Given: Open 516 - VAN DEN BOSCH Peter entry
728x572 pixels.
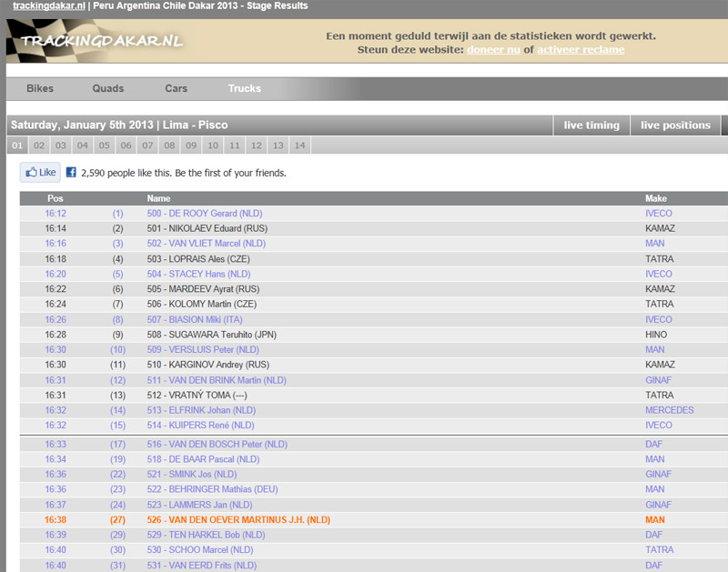Looking at the screenshot, I should point(217,445).
